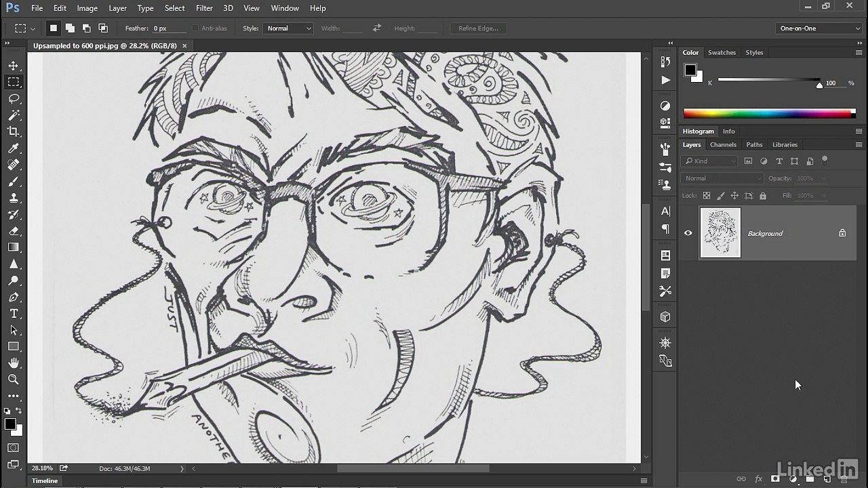Select the Rectangular Marquee tool
Viewport: 868px width, 488px height.
tap(14, 82)
